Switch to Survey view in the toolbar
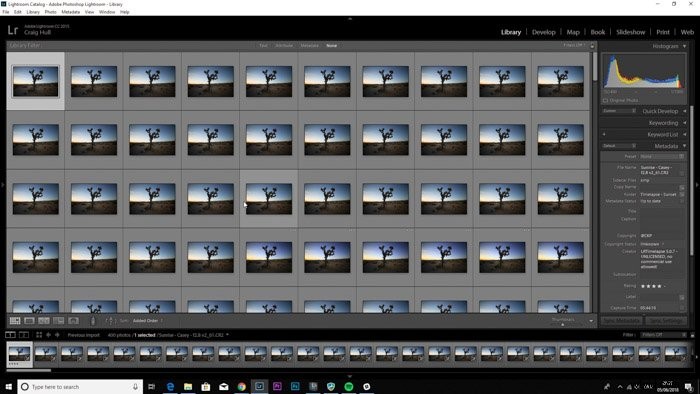 58,320
